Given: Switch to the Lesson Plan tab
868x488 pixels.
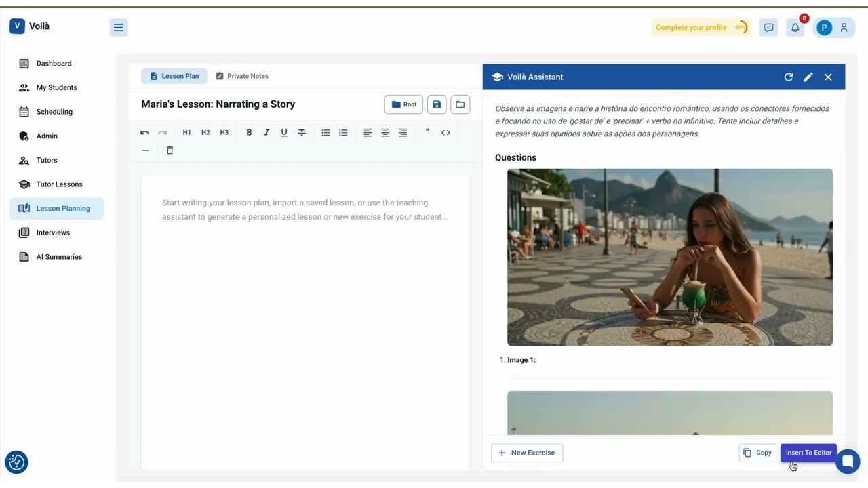Looking at the screenshot, I should click(174, 76).
